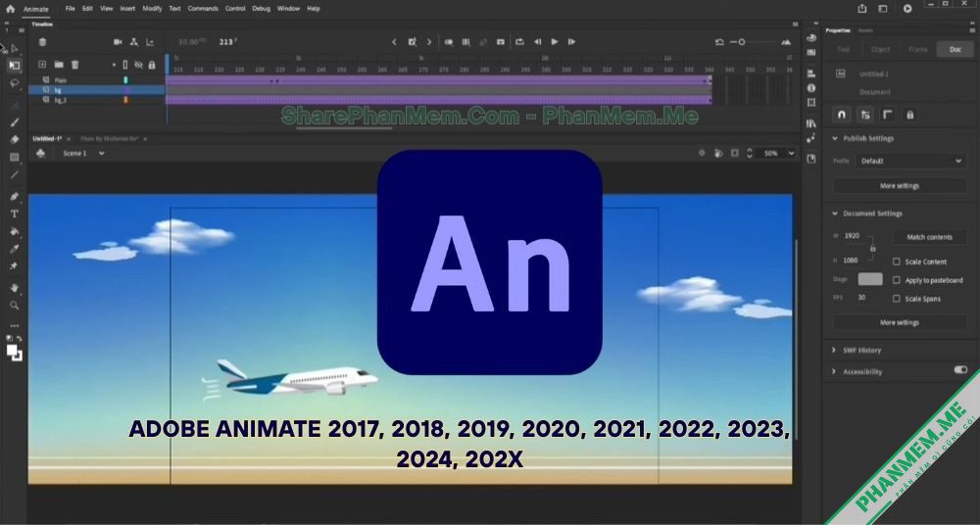Check Apply to pasteboard option
The width and height of the screenshot is (980, 525).
tap(897, 280)
